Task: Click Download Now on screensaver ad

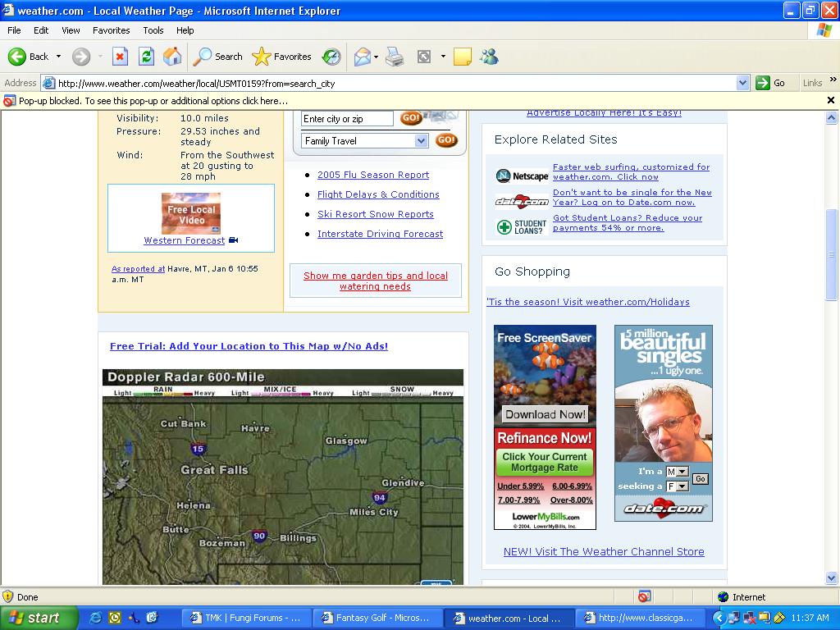Action: coord(545,414)
